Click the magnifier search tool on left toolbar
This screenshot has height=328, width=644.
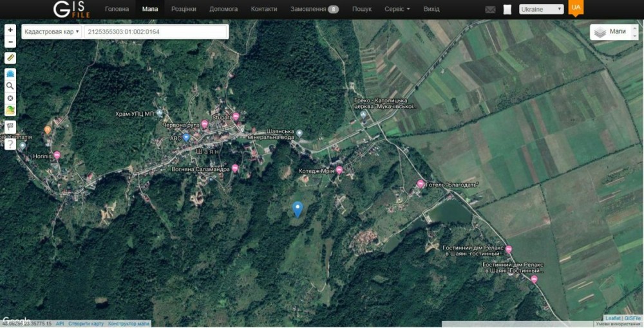click(10, 86)
